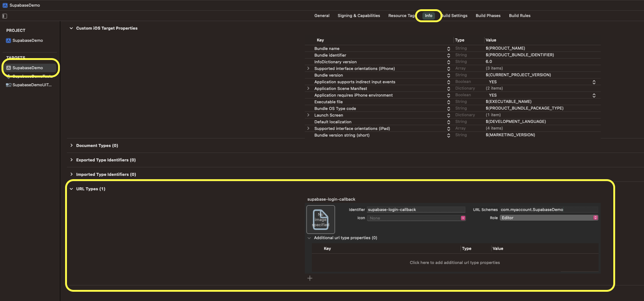Open YES dropdown for indirect input events
This screenshot has height=301, width=644.
tap(594, 82)
